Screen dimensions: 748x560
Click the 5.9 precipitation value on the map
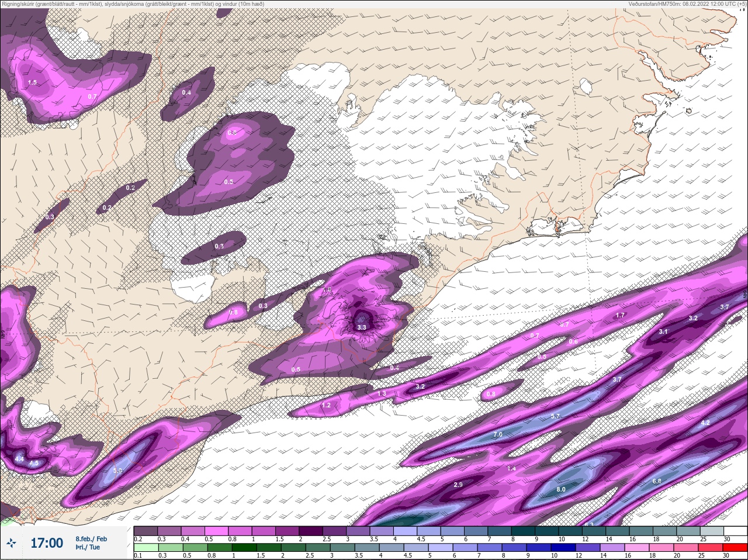point(117,471)
